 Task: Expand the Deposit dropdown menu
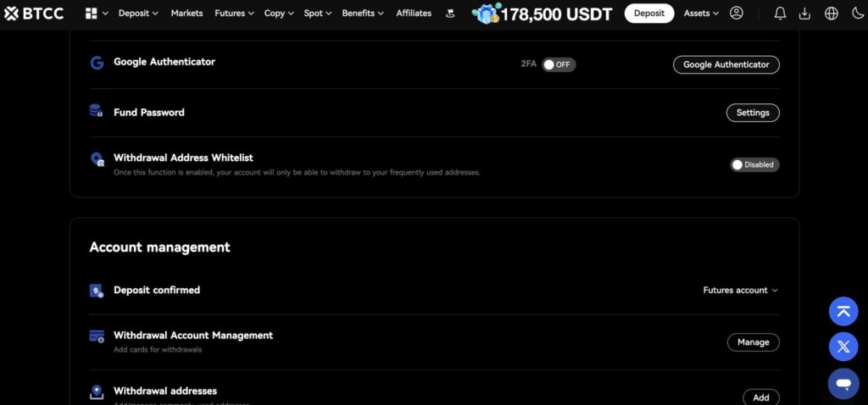(138, 14)
